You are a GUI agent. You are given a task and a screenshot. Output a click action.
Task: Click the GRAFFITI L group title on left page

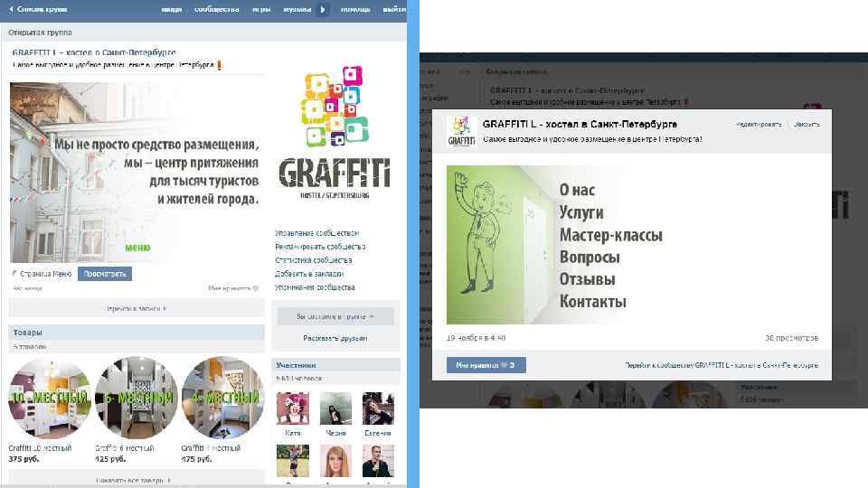pyautogui.click(x=94, y=52)
